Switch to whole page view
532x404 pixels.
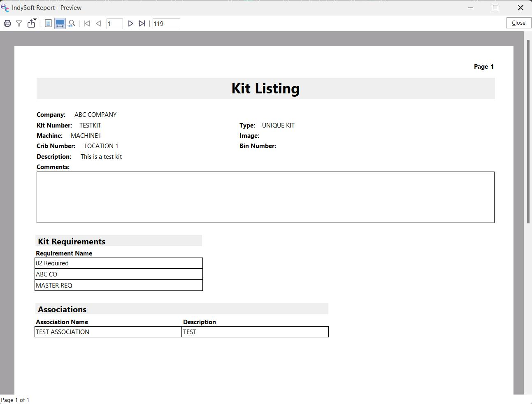click(48, 24)
